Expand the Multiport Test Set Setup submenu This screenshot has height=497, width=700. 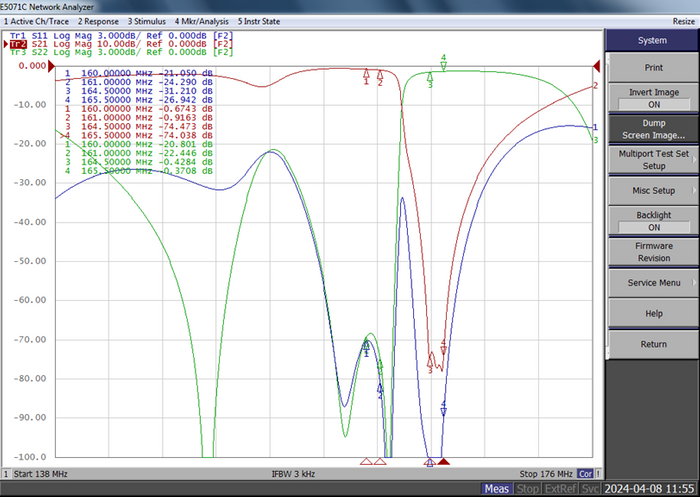[x=653, y=159]
